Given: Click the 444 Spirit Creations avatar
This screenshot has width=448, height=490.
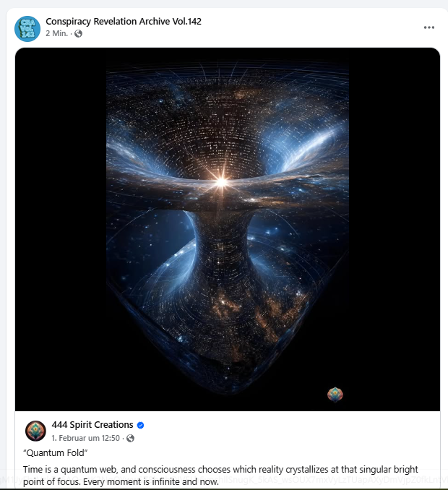Looking at the screenshot, I should (x=35, y=431).
